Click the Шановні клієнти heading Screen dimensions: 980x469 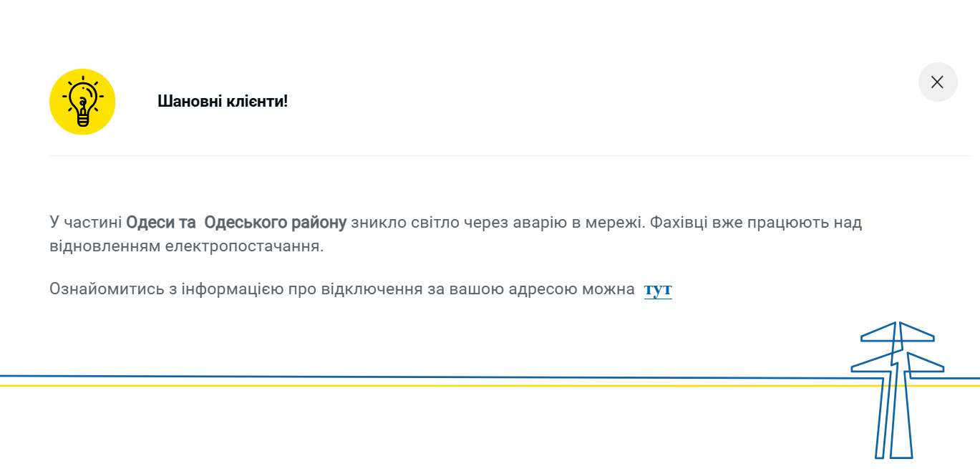tap(222, 101)
